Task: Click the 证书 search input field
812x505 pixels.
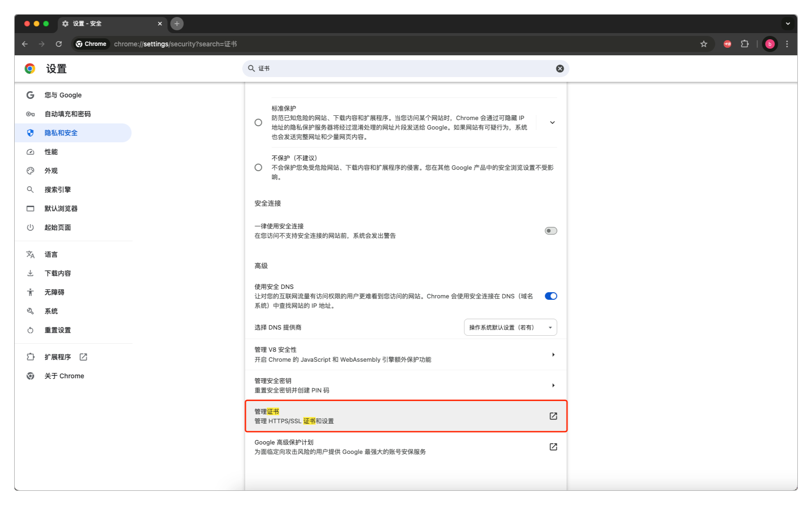Action: (x=406, y=69)
